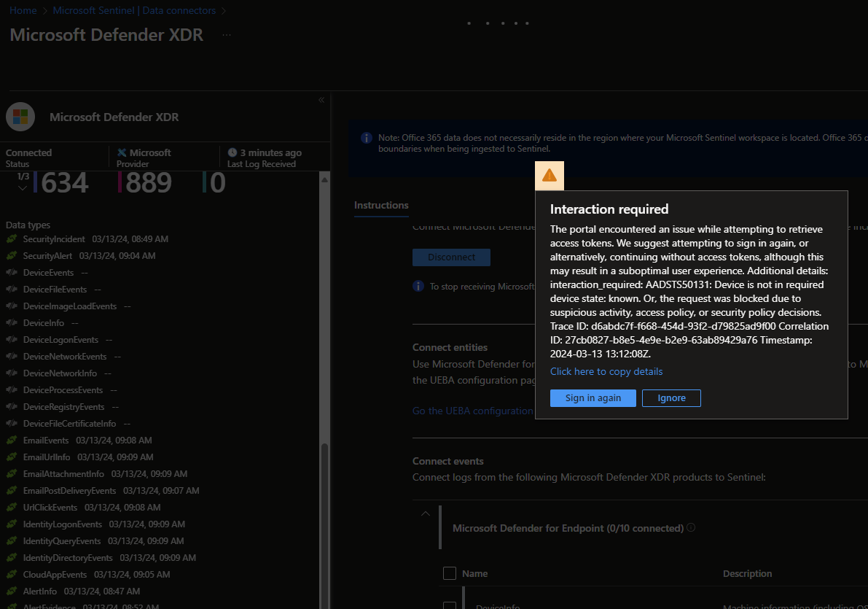Click the AlertInfo status icon
868x609 pixels.
pyautogui.click(x=12, y=591)
